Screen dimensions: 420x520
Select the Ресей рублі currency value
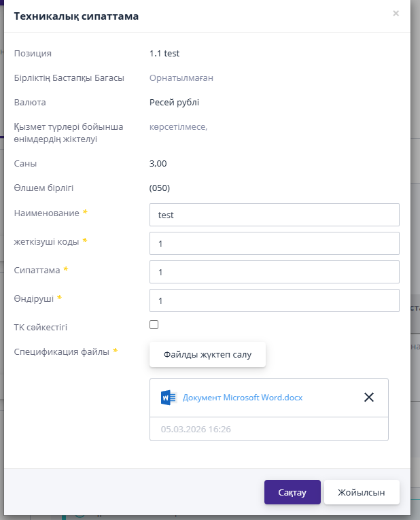click(x=174, y=103)
